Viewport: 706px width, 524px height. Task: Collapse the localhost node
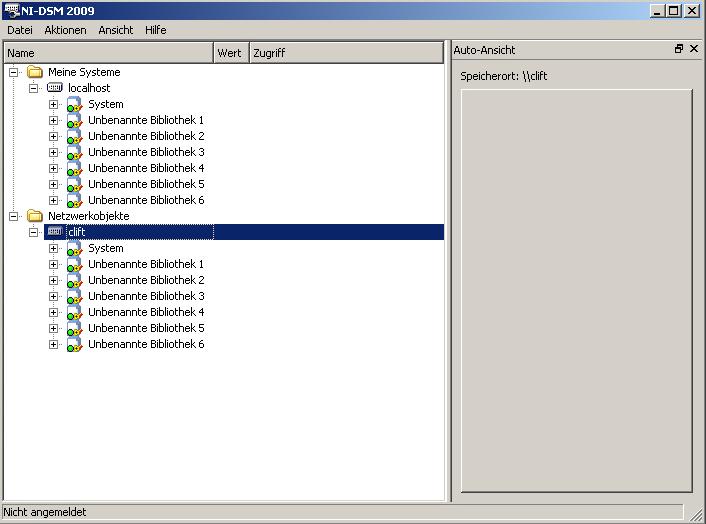[x=33, y=88]
